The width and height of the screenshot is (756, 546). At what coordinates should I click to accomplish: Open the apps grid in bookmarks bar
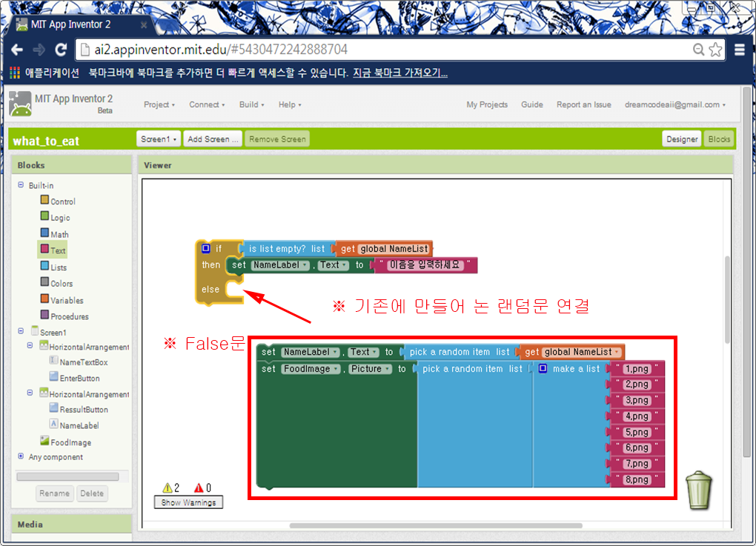[x=15, y=73]
